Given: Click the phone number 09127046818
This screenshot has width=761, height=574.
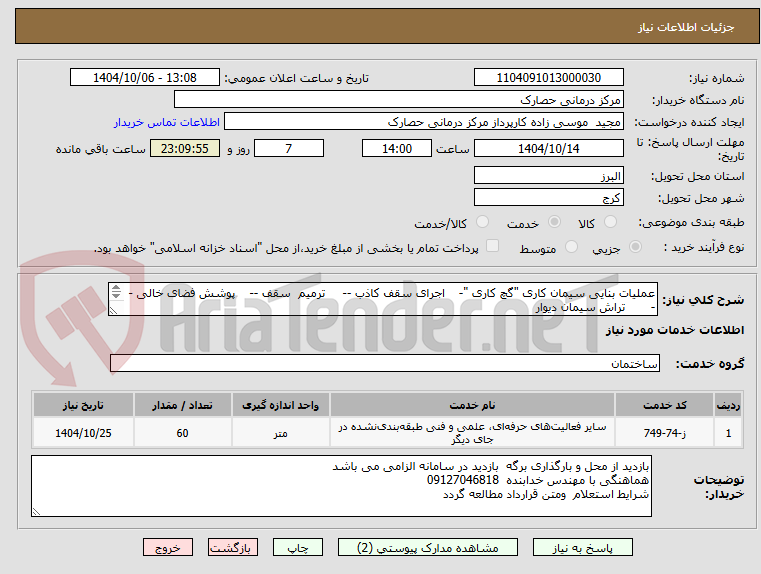Looking at the screenshot, I should pos(463,480).
